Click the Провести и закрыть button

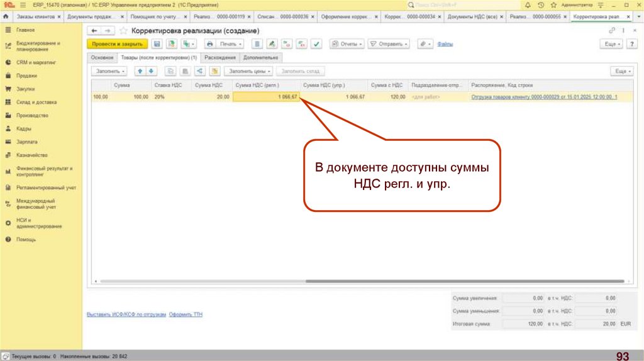[117, 44]
